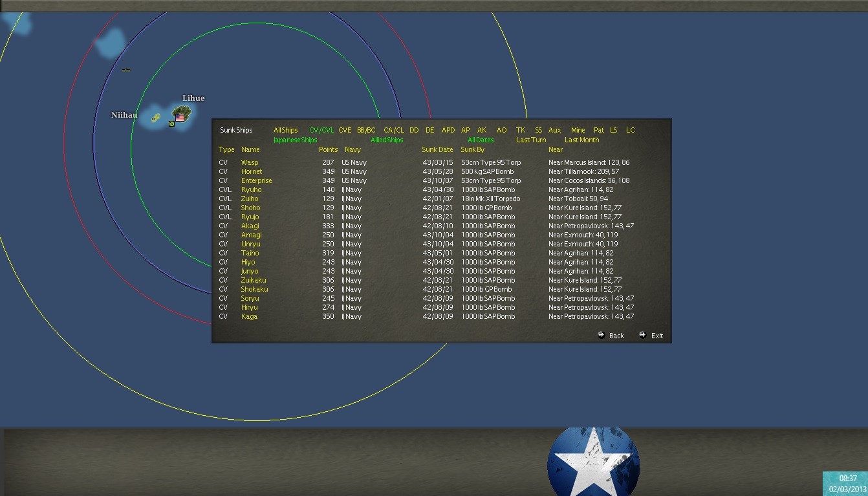868x496 pixels.
Task: Open the Junyo ship entry
Action: click(250, 271)
